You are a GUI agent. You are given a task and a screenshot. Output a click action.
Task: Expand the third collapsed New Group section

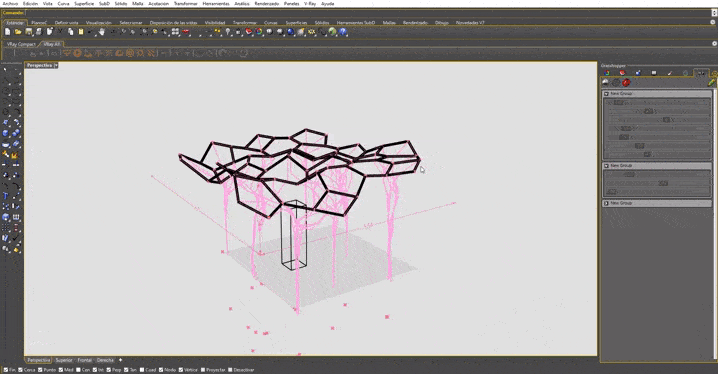(x=606, y=203)
